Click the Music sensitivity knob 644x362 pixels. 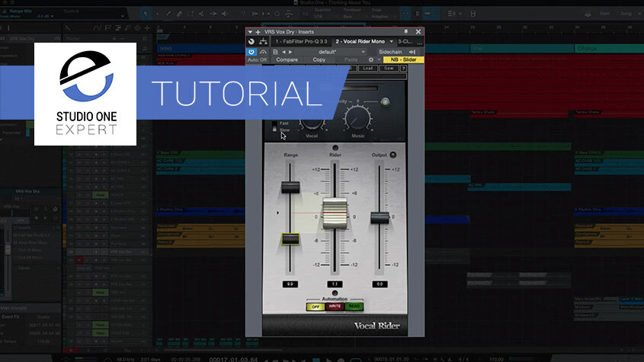coord(357,118)
